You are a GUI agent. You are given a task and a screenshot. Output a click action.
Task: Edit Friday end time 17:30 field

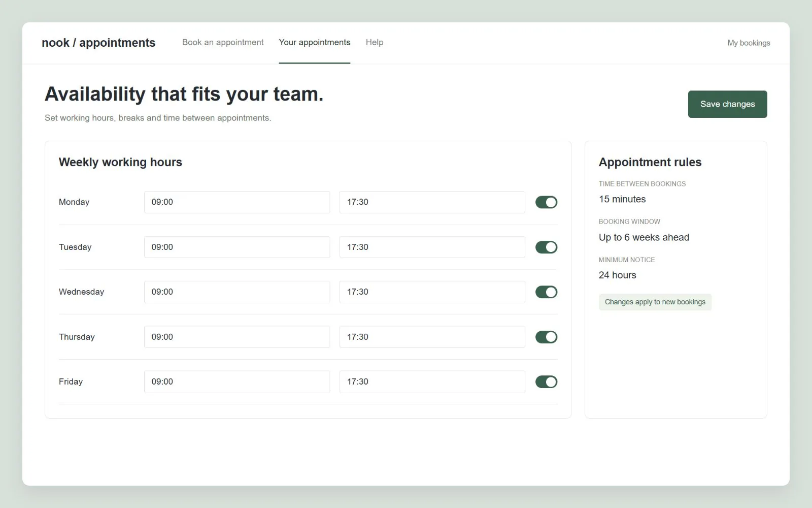point(432,382)
